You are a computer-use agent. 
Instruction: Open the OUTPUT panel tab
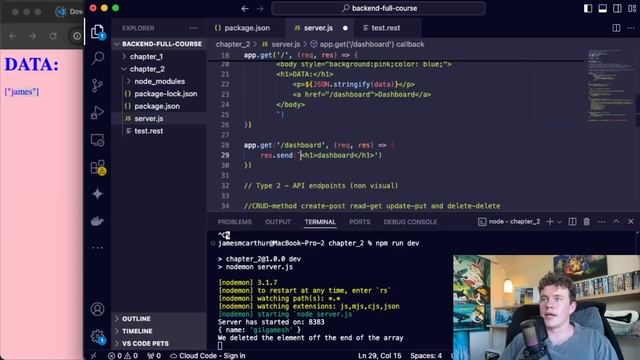(x=278, y=222)
